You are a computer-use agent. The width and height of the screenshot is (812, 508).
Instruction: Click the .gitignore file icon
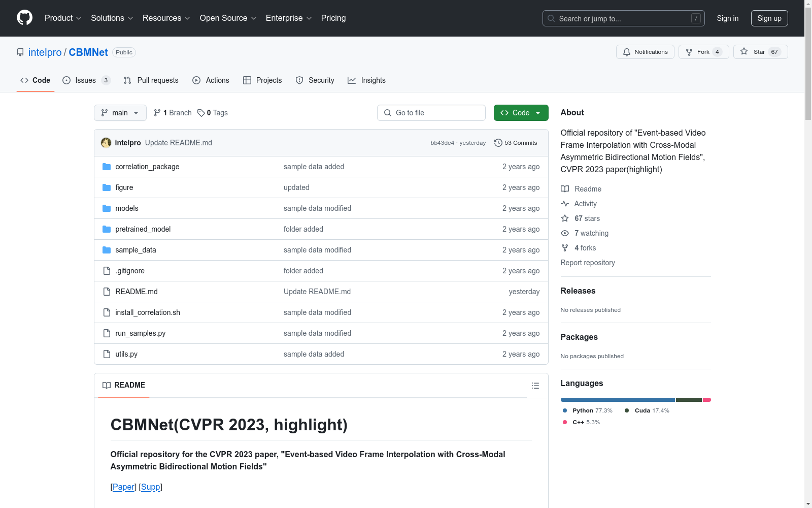(107, 271)
